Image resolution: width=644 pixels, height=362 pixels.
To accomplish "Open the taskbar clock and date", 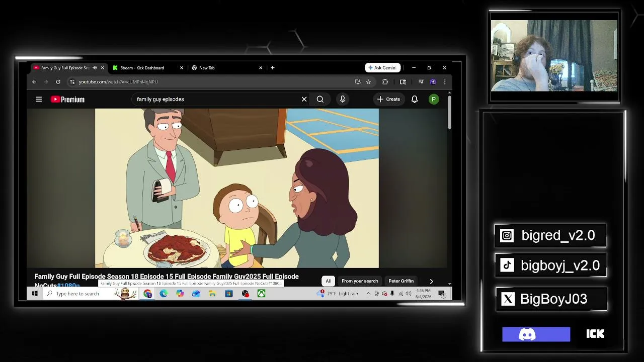I will [424, 294].
